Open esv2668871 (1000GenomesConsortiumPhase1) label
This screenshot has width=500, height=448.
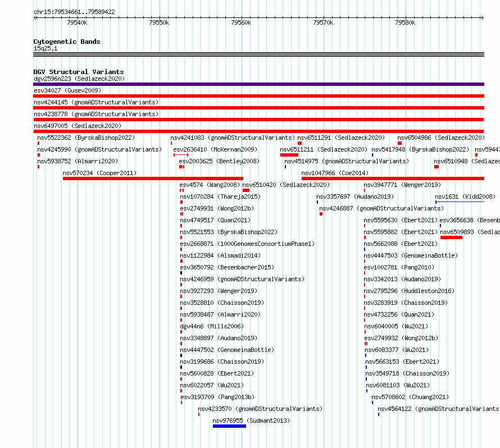pos(247,244)
